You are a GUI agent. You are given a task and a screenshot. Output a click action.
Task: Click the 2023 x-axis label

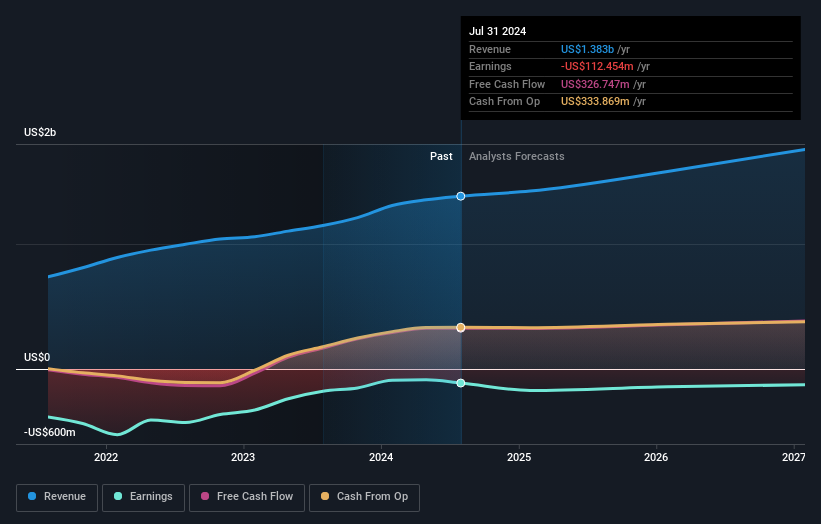click(243, 458)
